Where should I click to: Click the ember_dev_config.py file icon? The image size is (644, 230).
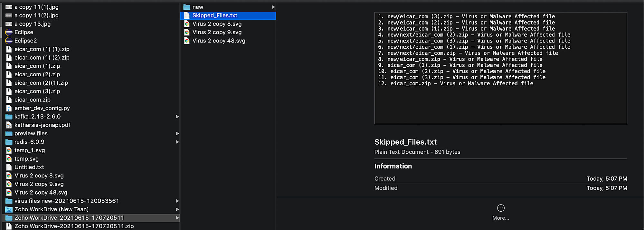9,108
